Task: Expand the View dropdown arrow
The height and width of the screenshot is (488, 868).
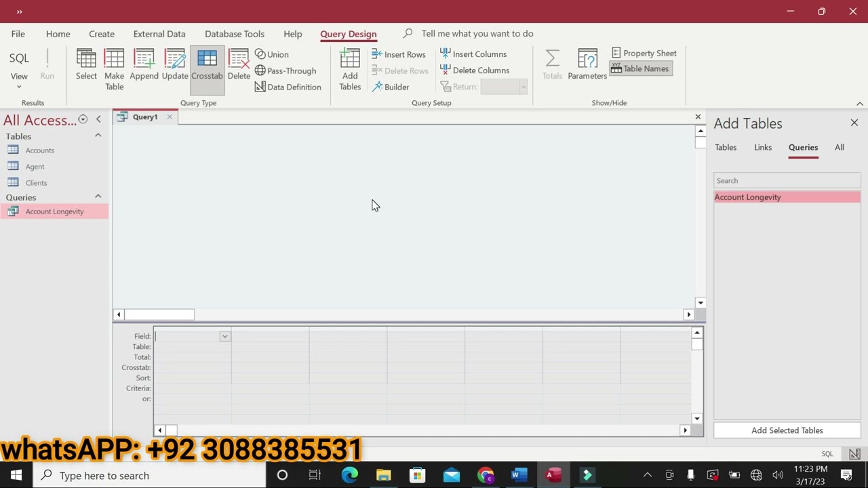Action: coord(19,87)
